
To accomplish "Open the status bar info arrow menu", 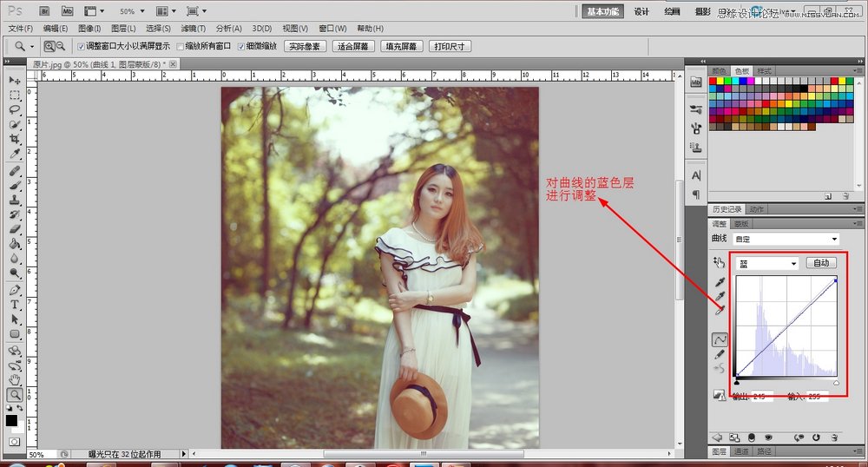I will coord(184,454).
